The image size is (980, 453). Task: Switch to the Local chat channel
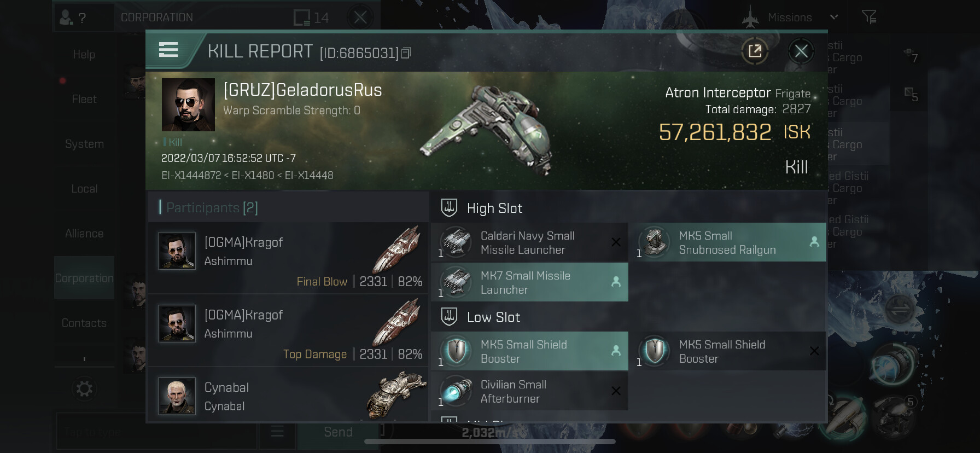(x=84, y=189)
